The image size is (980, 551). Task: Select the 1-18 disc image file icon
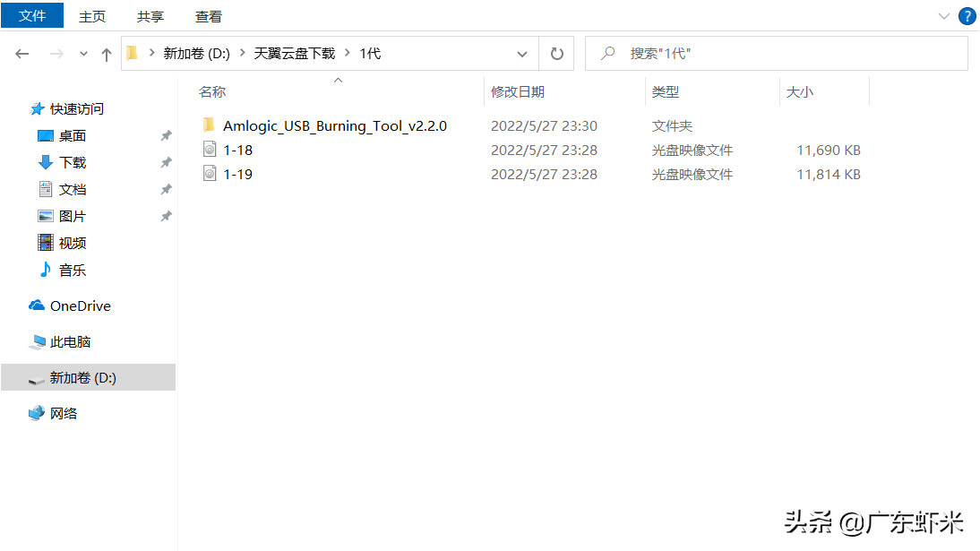point(210,150)
